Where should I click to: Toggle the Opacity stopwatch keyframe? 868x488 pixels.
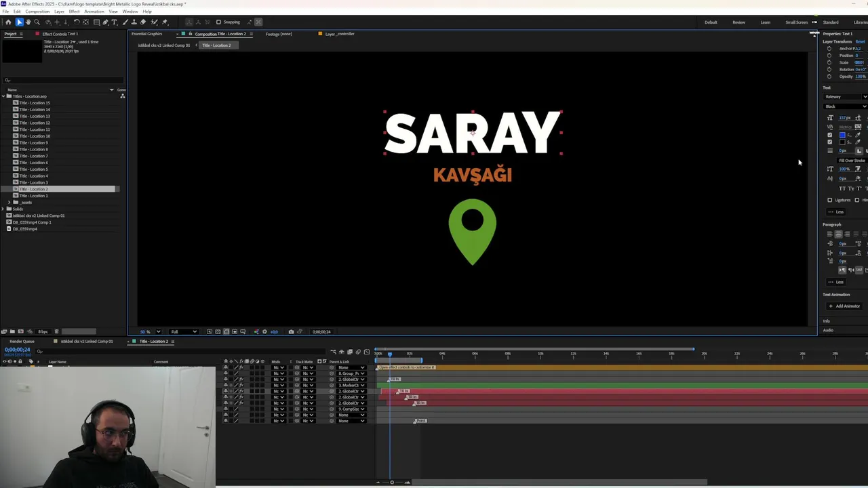[829, 77]
